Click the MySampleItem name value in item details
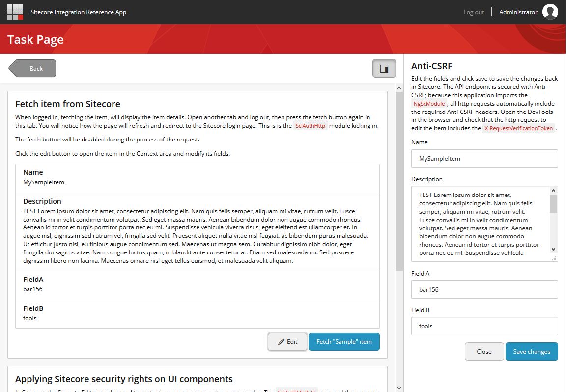Image resolution: width=566 pixels, height=392 pixels. pos(44,182)
